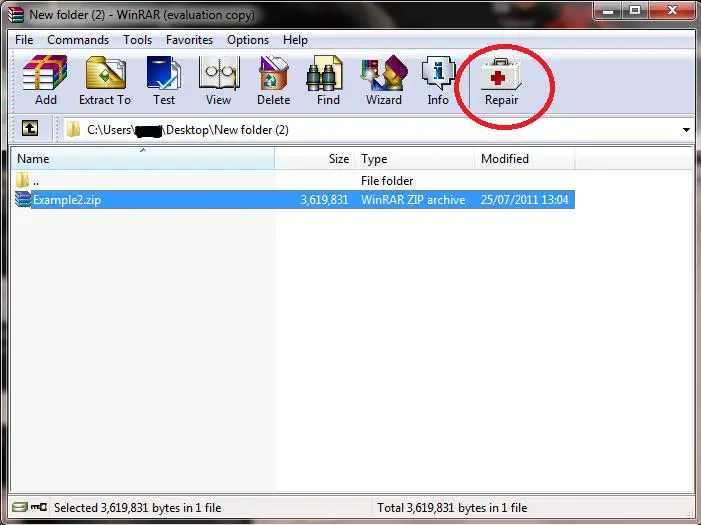
Task: Select the Example2.zip file name
Action: click(x=67, y=199)
